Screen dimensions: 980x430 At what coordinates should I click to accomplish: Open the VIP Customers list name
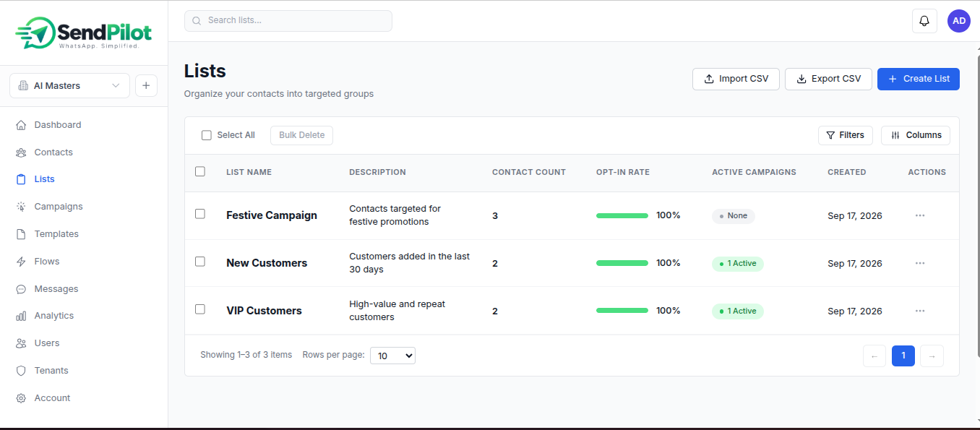click(x=264, y=311)
